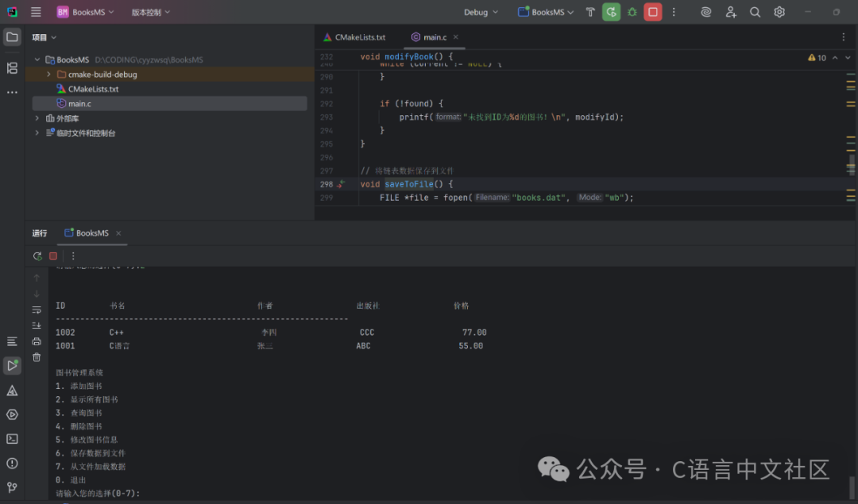Open the lines list tool window icon
858x504 pixels.
(12, 341)
